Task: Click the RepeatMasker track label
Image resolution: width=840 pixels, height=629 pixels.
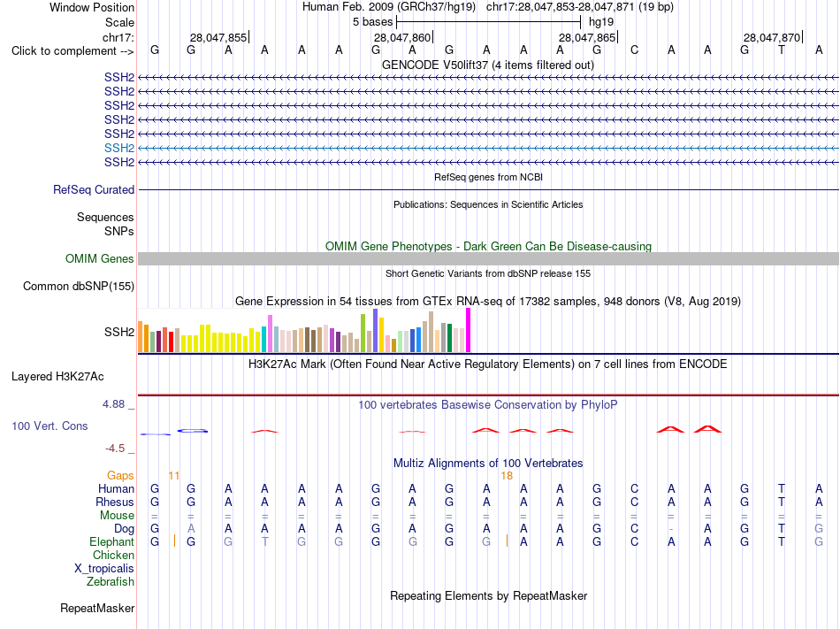Action: [x=97, y=608]
